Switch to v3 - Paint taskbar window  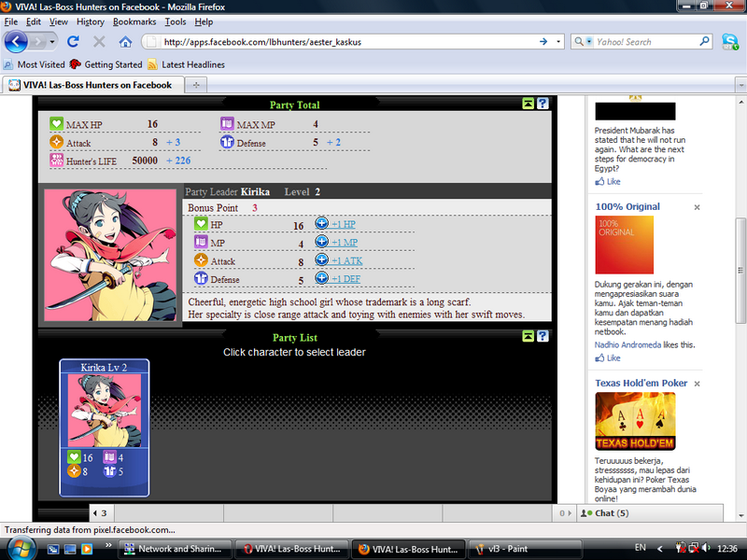click(526, 549)
